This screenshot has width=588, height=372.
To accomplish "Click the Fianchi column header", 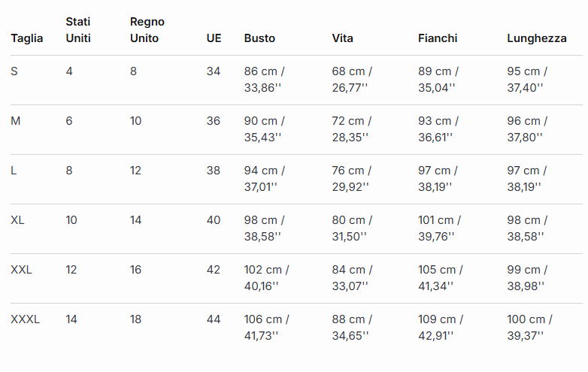I will pyautogui.click(x=438, y=38).
